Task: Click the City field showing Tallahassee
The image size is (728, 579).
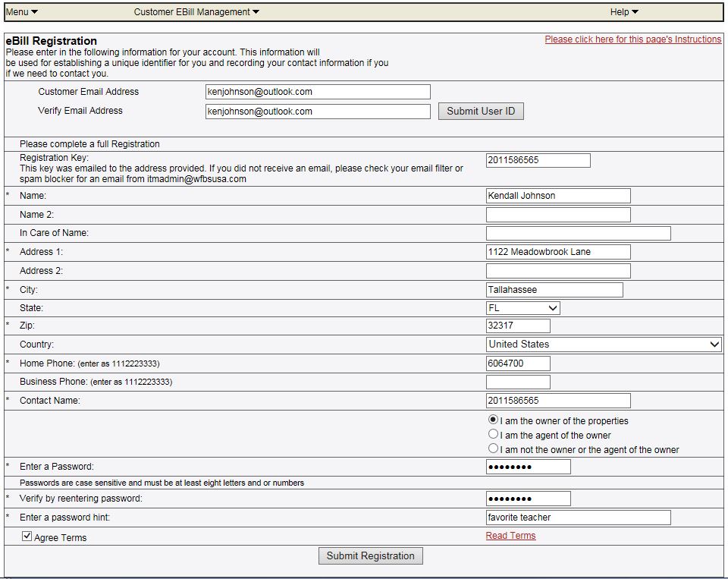Action: [554, 290]
